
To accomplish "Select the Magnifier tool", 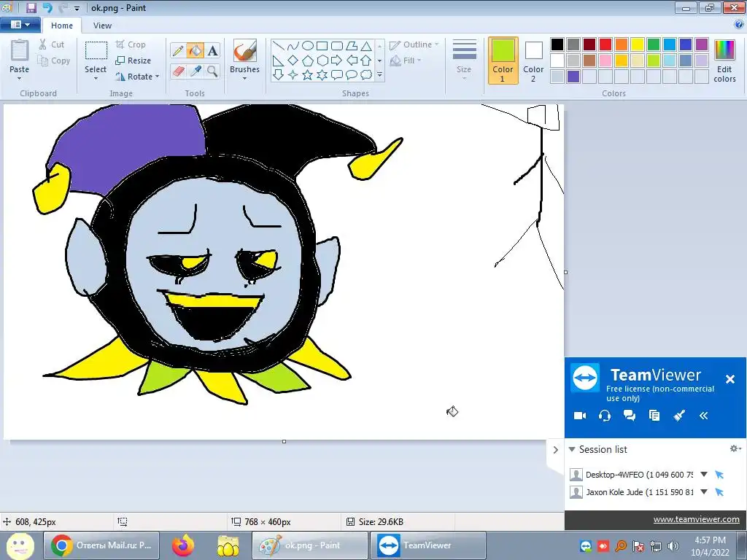I will pyautogui.click(x=212, y=71).
